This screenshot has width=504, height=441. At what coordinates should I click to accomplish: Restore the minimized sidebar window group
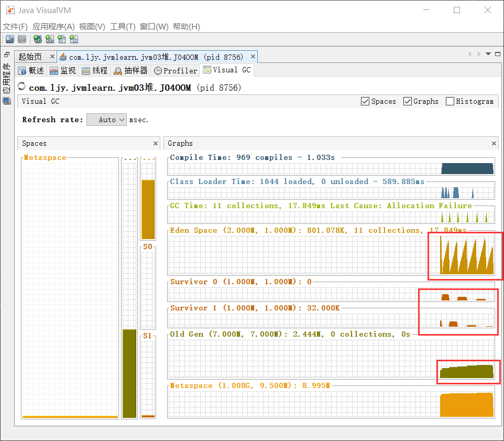pos(7,55)
